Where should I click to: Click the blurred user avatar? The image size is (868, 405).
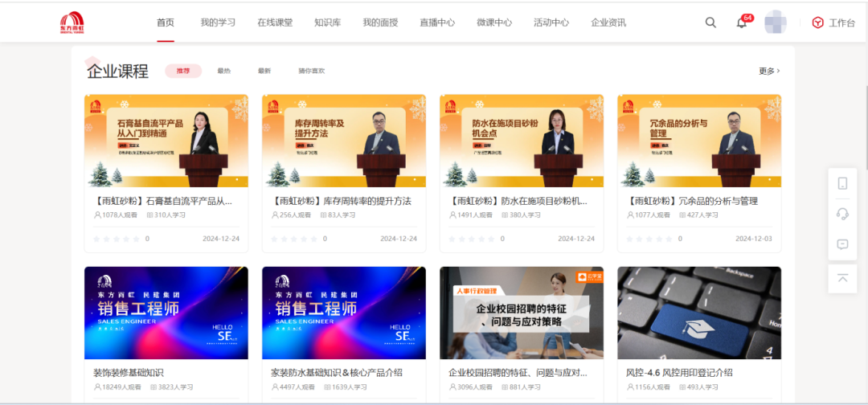coord(776,22)
